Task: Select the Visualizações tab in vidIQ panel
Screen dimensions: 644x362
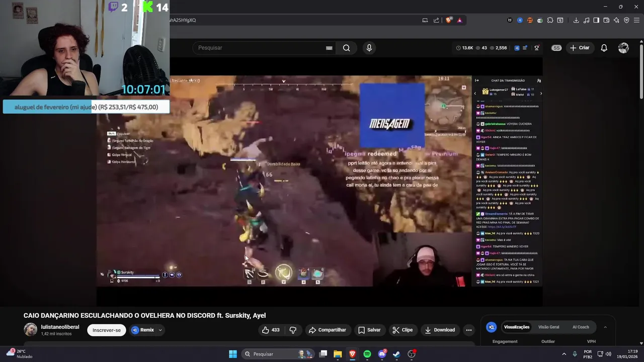Action: click(517, 327)
